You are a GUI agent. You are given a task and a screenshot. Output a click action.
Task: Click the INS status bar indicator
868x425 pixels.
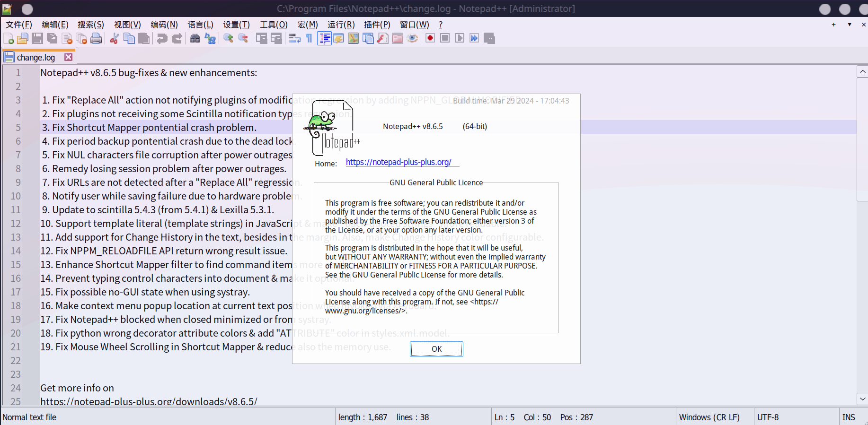[849, 417]
